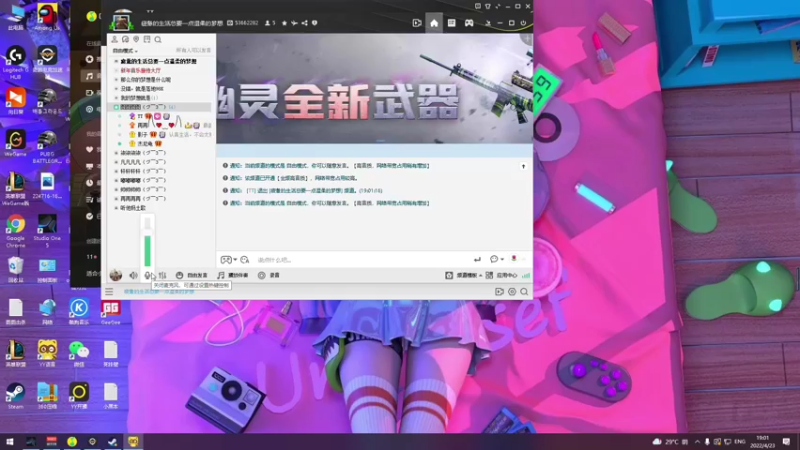Click the bottom-right search icon
Viewport: 800px width, 450px height.
pyautogui.click(x=524, y=292)
